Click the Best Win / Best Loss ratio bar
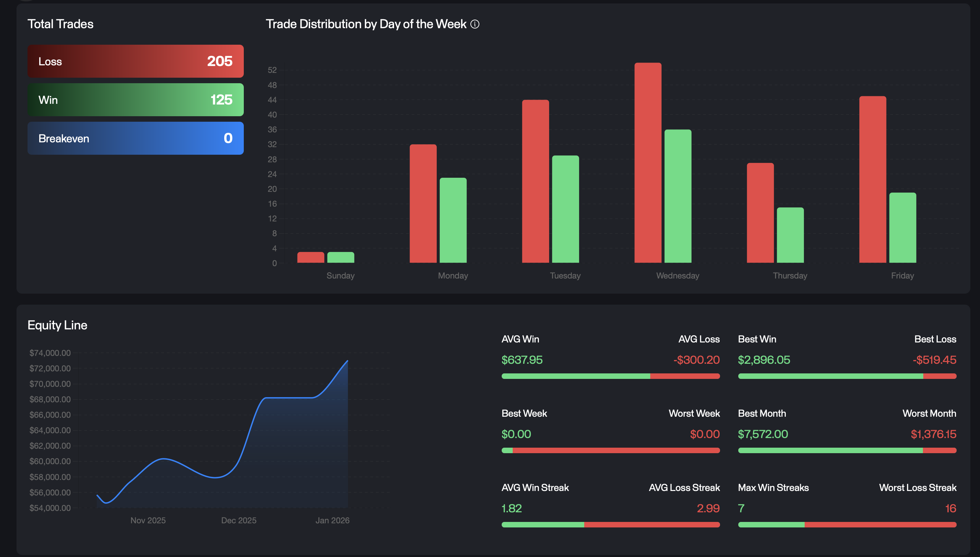The image size is (980, 557). [x=847, y=376]
